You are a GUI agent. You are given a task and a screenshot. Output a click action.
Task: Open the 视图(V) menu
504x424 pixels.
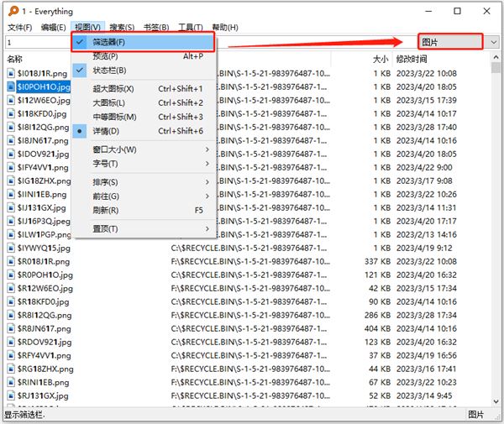[87, 28]
